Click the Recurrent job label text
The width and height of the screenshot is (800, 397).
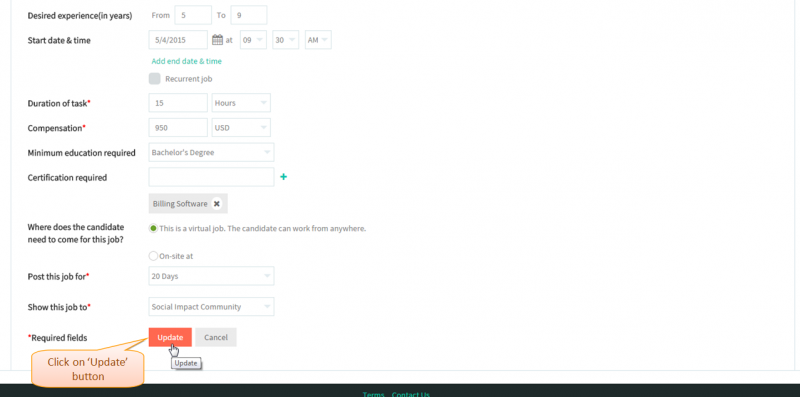tap(189, 79)
